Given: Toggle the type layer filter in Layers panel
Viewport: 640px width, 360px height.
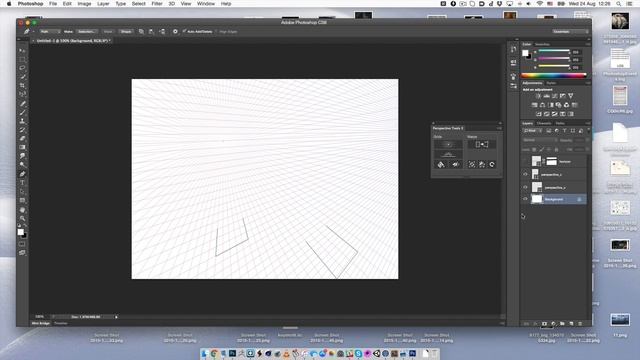Looking at the screenshot, I should 564,131.
